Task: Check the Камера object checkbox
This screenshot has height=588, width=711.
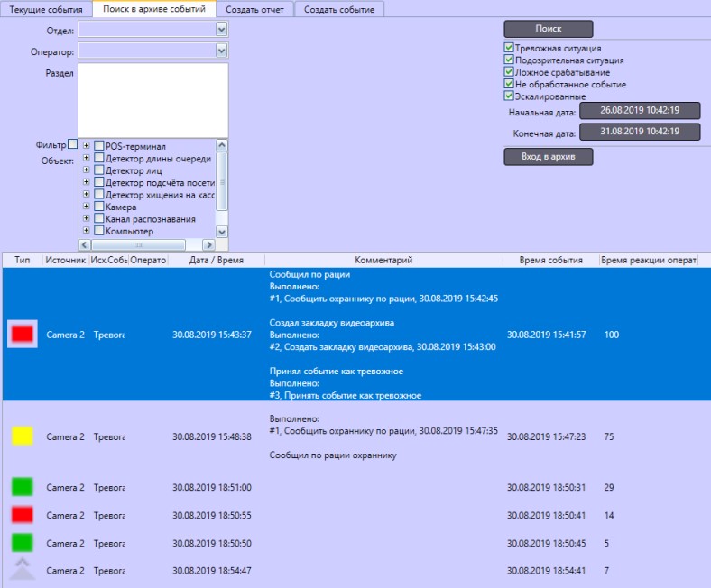Action: [x=99, y=207]
